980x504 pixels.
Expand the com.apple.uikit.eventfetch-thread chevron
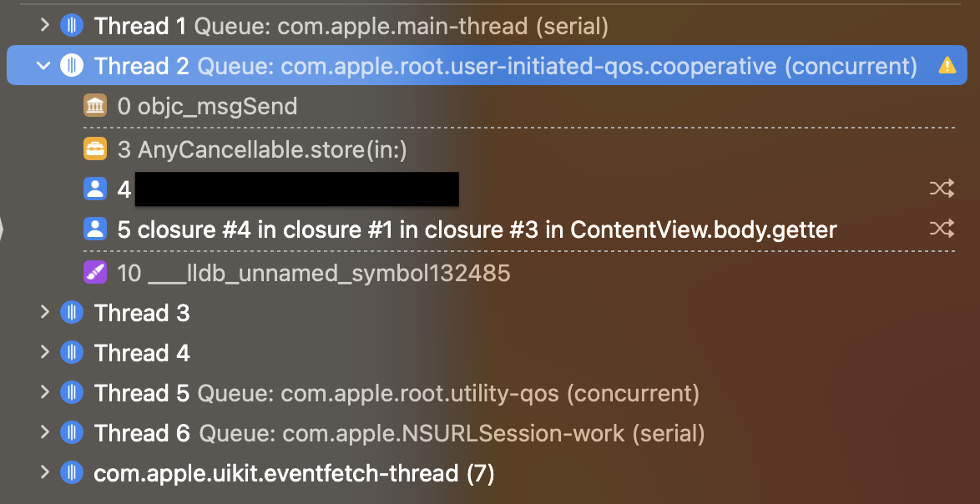(45, 473)
